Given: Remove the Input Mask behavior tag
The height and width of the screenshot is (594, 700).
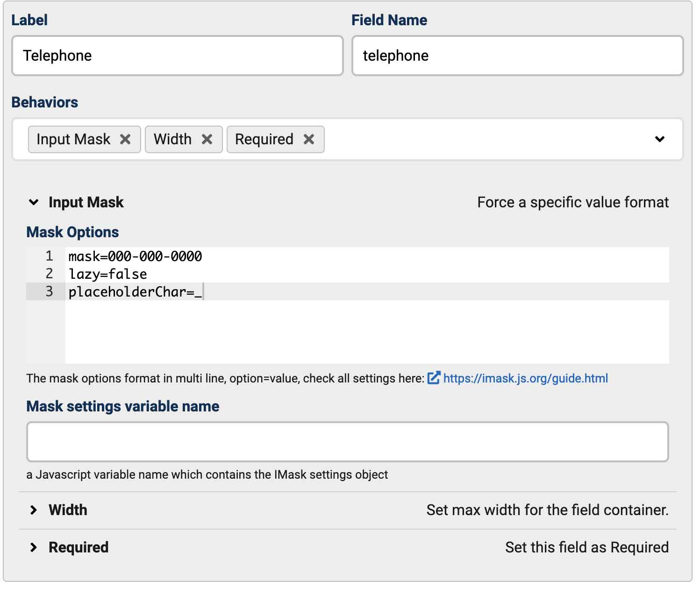Looking at the screenshot, I should pos(125,139).
